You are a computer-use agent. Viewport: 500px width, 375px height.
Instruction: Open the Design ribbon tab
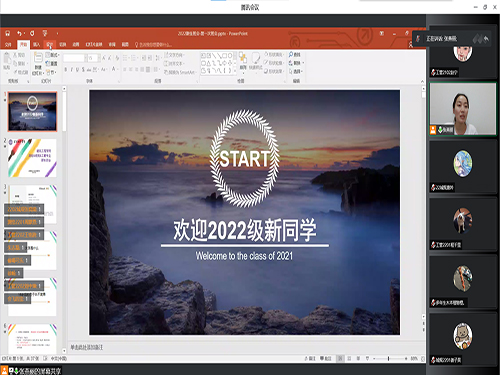point(50,44)
